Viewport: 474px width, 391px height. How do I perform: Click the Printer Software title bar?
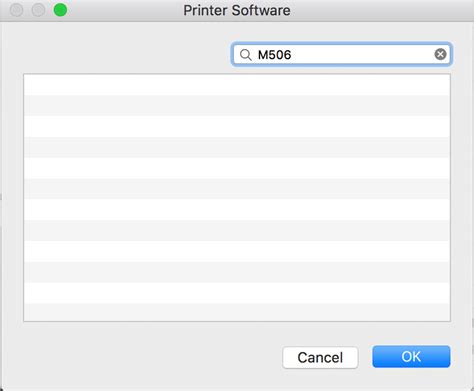[237, 10]
